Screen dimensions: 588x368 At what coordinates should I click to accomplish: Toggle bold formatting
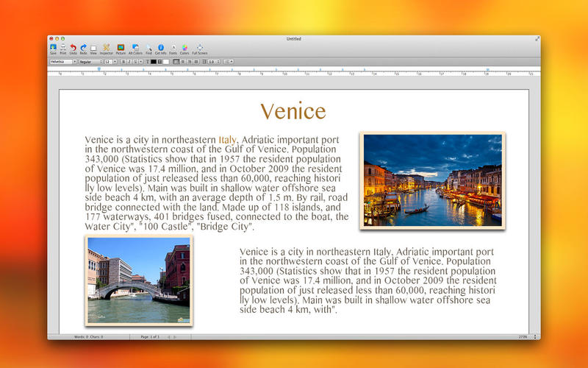click(x=123, y=62)
